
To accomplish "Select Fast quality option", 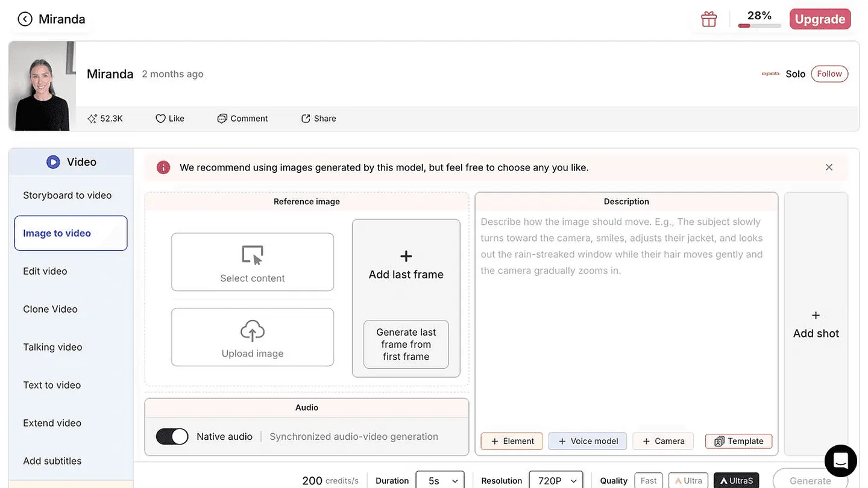I will 649,480.
